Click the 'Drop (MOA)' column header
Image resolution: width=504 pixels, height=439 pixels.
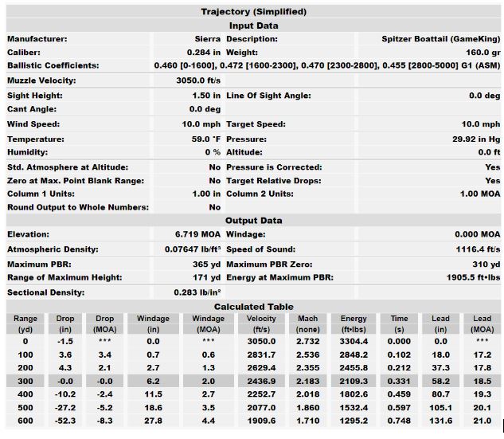pyautogui.click(x=105, y=323)
